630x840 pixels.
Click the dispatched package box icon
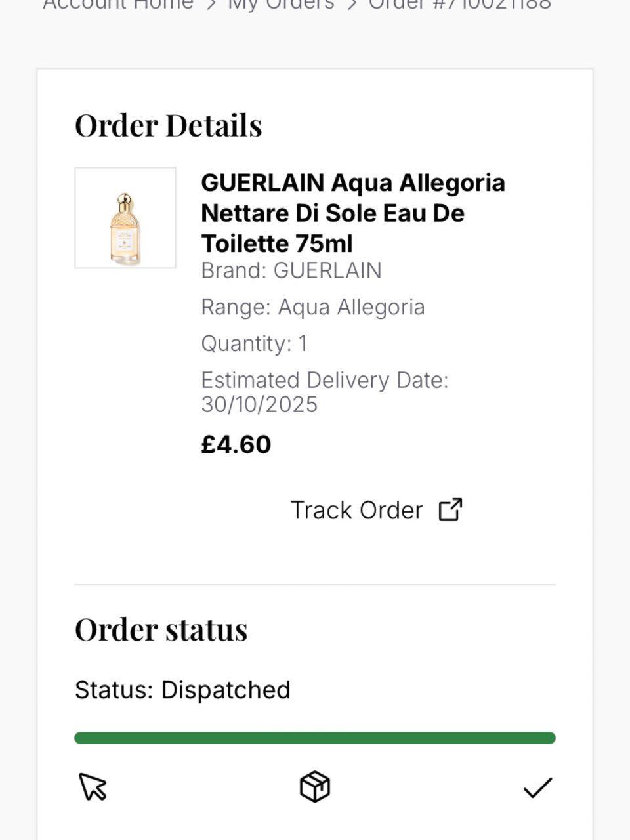coord(315,786)
